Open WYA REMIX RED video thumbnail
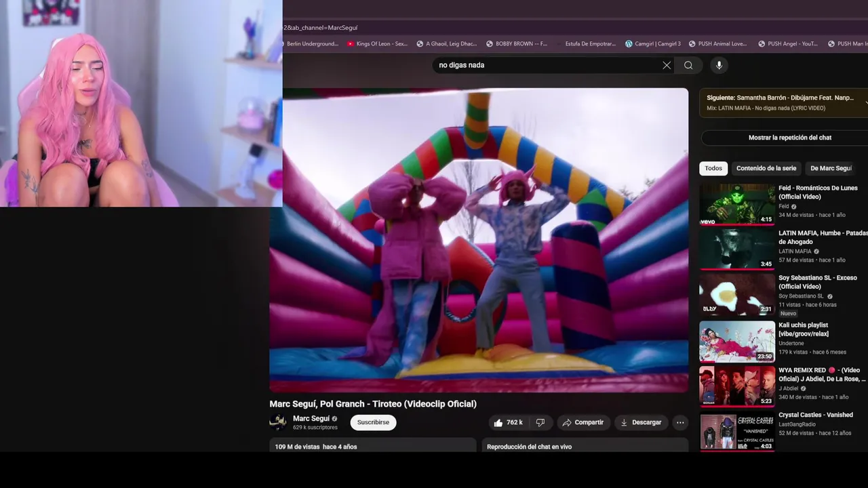The width and height of the screenshot is (868, 488). coord(737,386)
